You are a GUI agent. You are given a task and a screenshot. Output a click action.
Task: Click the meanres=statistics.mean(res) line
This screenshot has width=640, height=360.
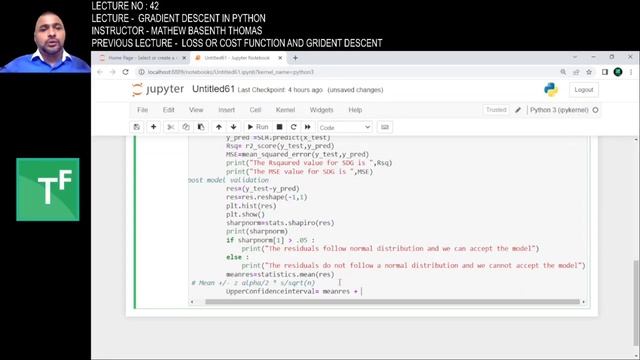[280, 274]
